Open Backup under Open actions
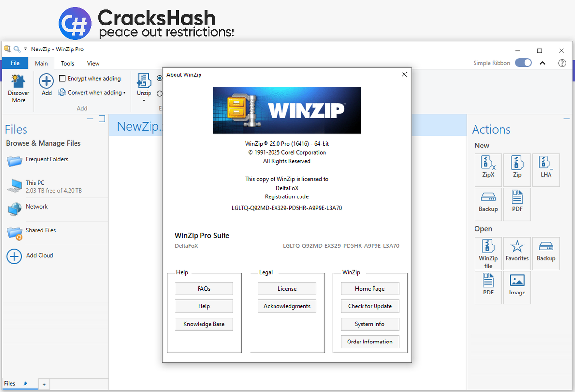Viewport: 575px width, 392px height. 546,253
